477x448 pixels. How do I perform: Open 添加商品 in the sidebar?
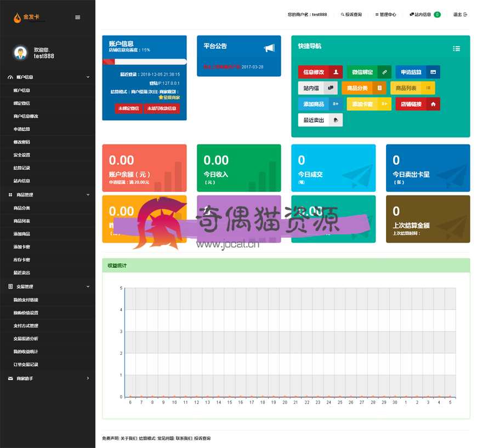[x=21, y=234]
